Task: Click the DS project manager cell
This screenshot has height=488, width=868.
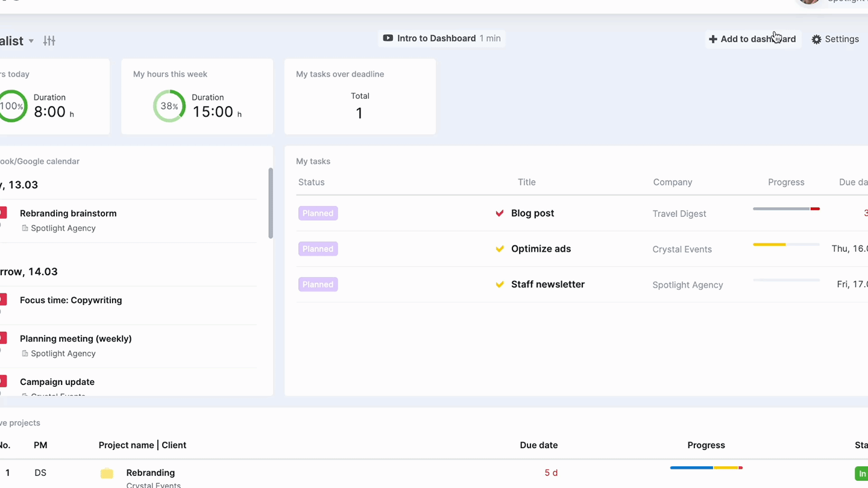Action: click(40, 473)
